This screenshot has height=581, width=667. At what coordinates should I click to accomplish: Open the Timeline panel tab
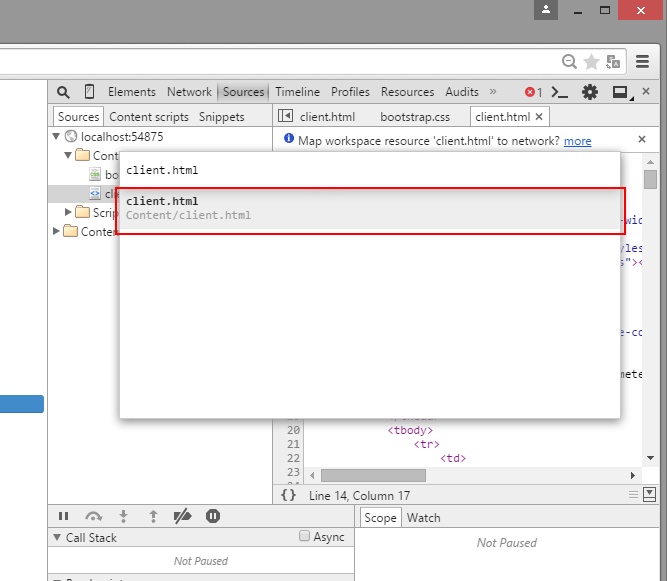tap(297, 92)
